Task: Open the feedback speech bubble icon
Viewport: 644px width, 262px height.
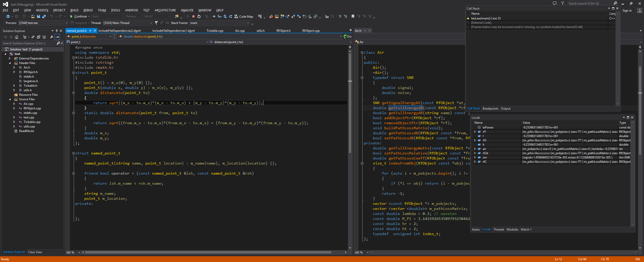Action: pyautogui.click(x=554, y=3)
